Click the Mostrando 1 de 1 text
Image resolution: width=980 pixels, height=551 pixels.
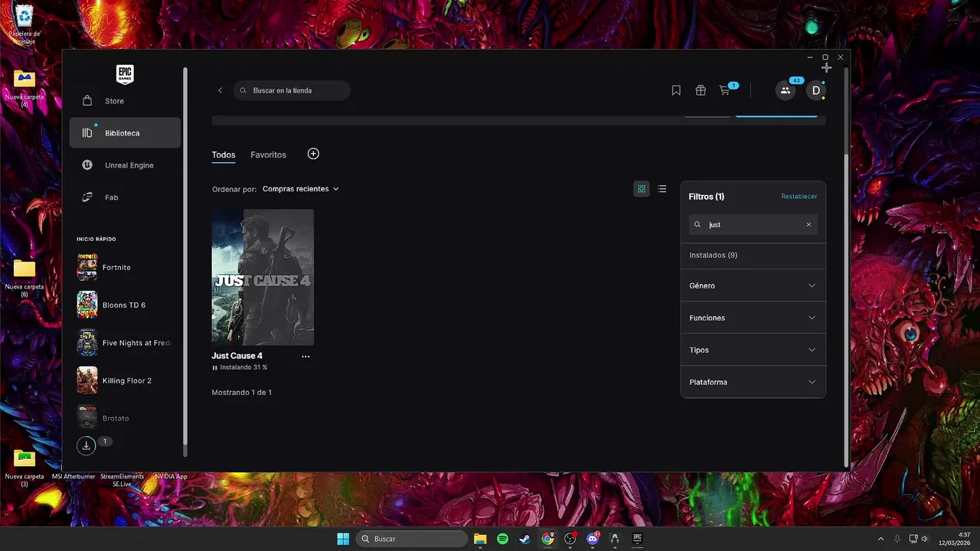[242, 393]
